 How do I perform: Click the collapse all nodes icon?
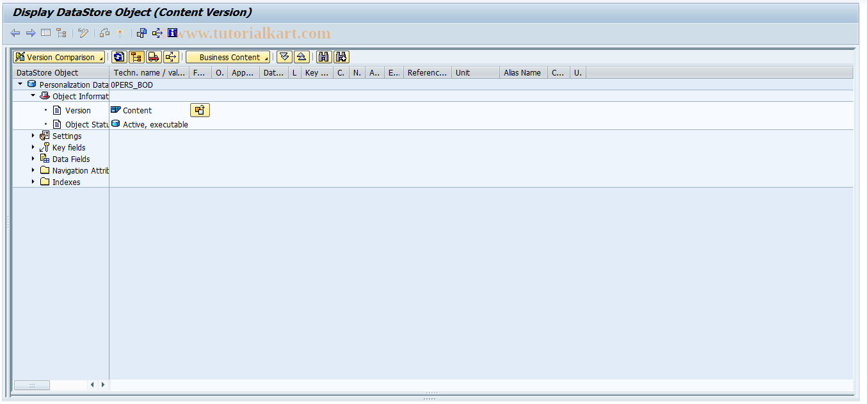tap(301, 57)
